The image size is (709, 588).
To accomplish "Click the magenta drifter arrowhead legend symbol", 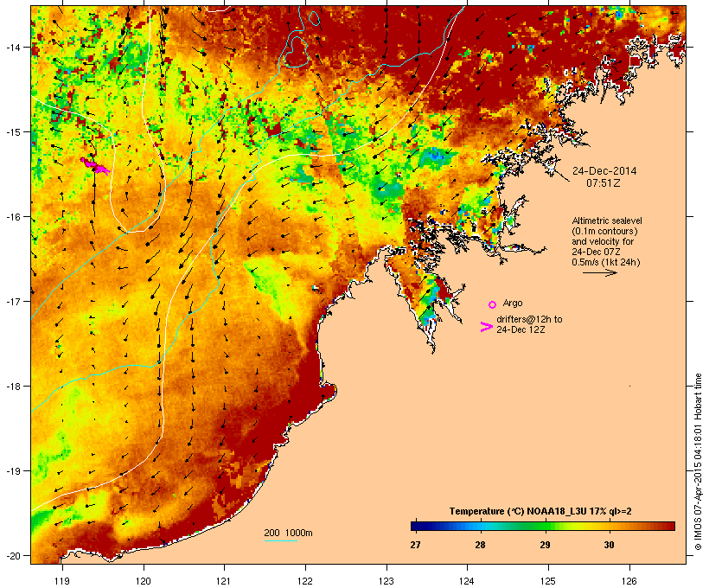I will [x=486, y=327].
